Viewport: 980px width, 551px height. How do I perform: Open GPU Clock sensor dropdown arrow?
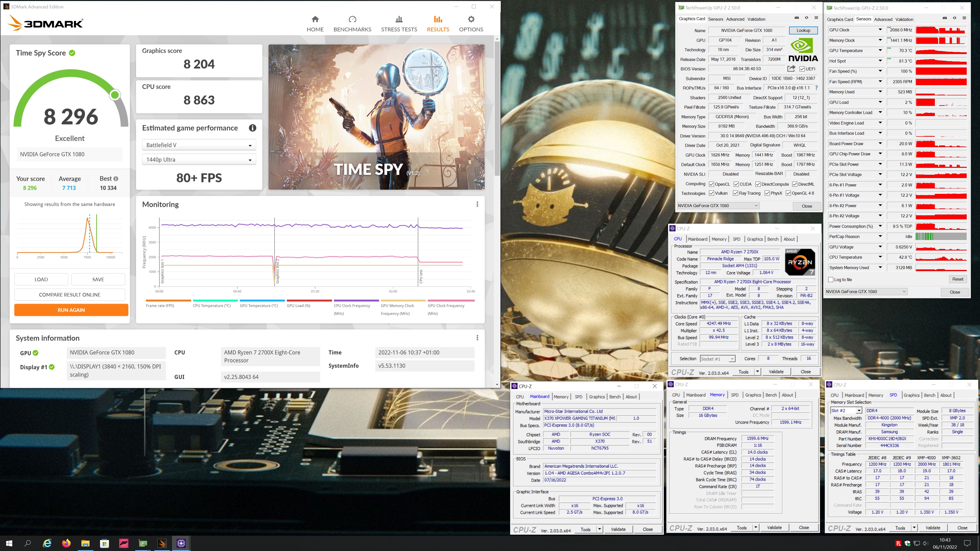pos(880,30)
